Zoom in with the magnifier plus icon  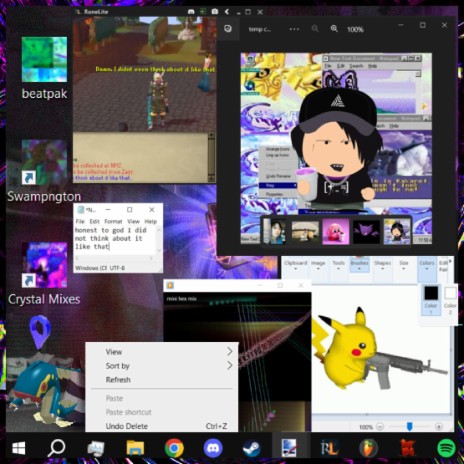coord(334,29)
